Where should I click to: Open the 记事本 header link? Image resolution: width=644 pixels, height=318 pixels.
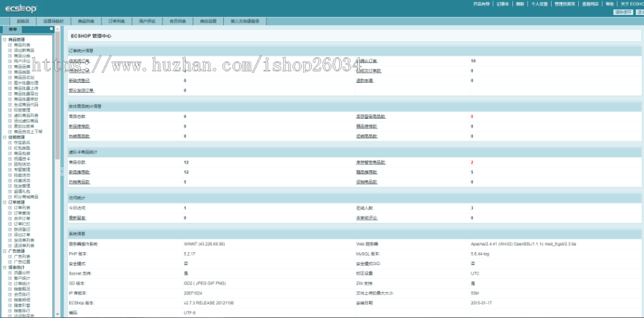(x=503, y=4)
